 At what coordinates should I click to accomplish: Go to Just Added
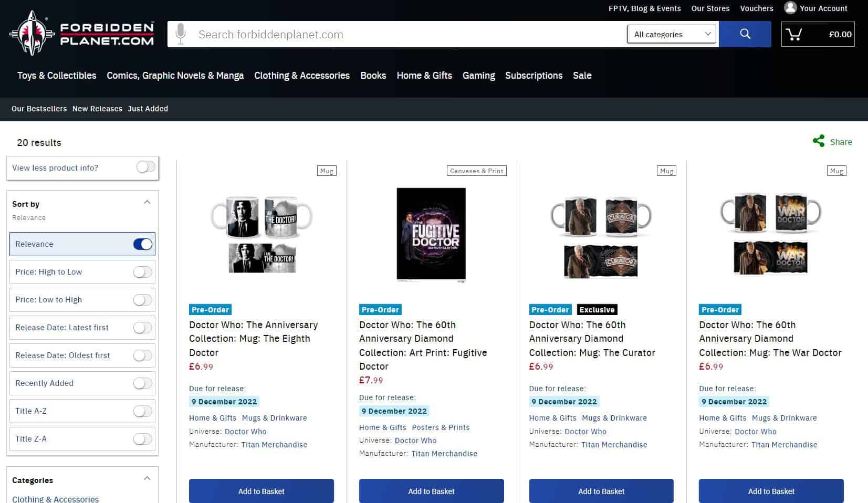148,109
